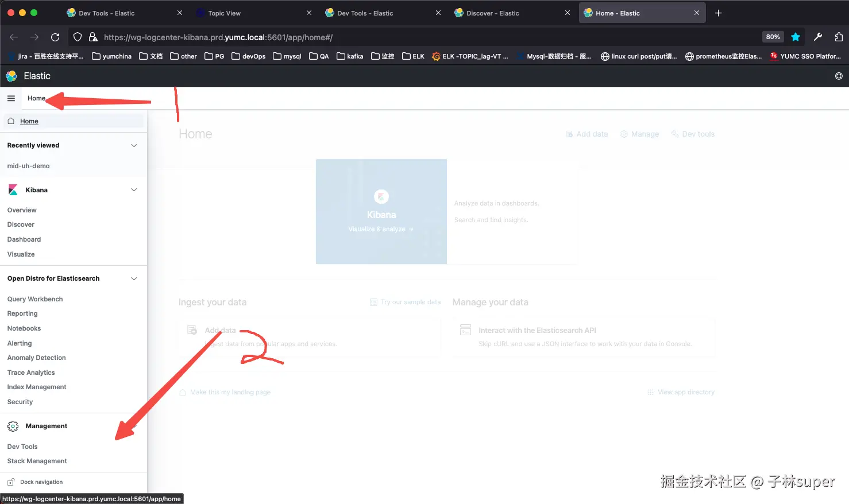Viewport: 849px width, 504px height.
Task: Open the browser extensions icon
Action: 839,37
